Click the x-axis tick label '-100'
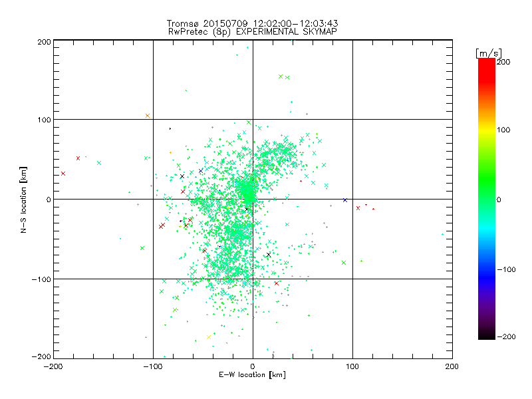This screenshot has height=399, width=532. point(152,366)
